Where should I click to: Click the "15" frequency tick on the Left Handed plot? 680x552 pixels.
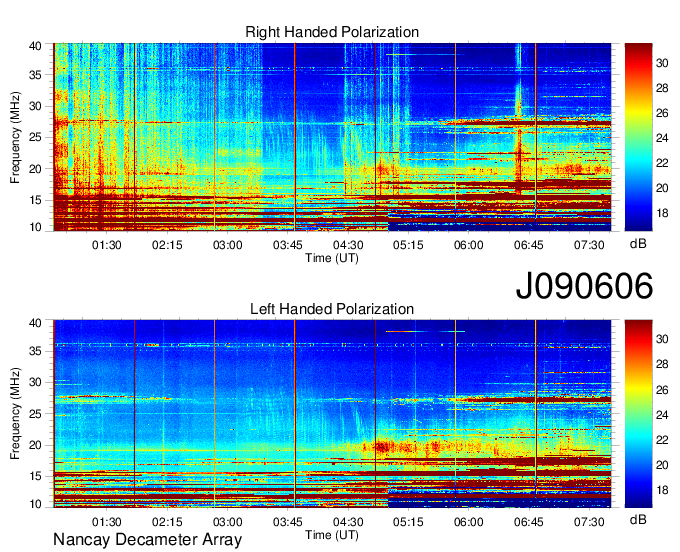35,477
